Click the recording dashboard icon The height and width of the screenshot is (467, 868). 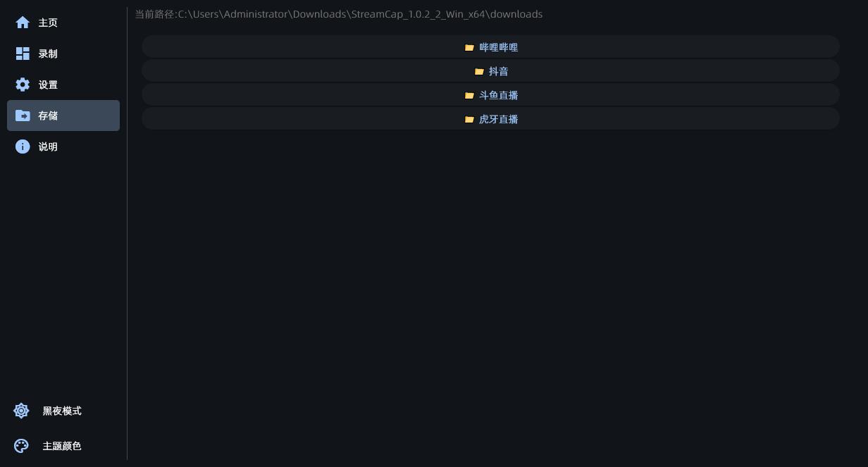pyautogui.click(x=23, y=54)
